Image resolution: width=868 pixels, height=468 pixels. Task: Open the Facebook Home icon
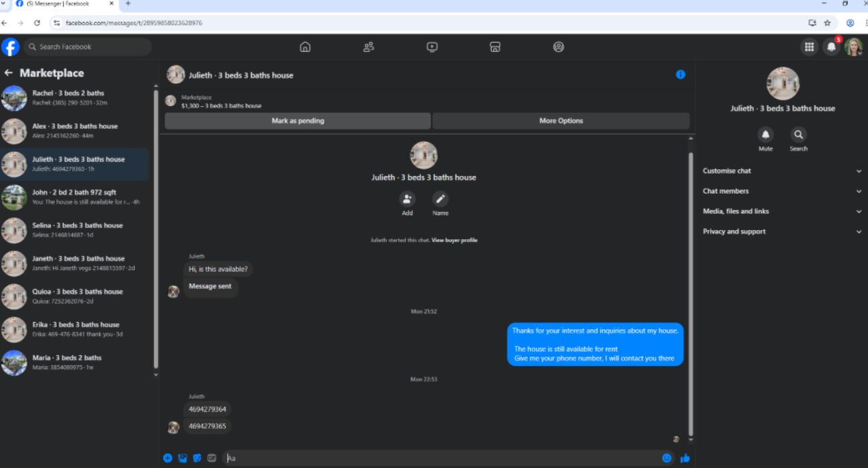tap(305, 47)
